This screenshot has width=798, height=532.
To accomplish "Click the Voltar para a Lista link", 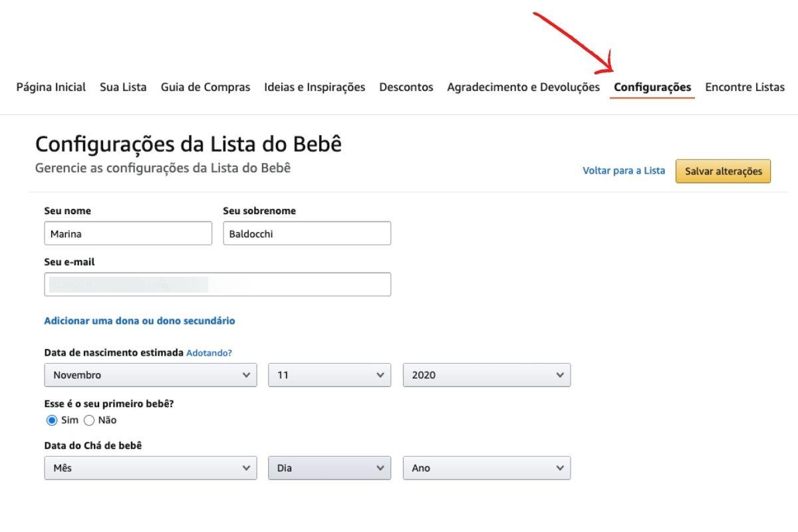I will pyautogui.click(x=624, y=171).
